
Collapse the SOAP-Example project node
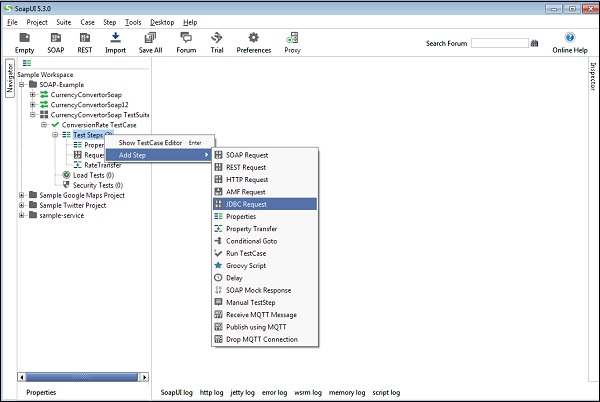click(21, 83)
